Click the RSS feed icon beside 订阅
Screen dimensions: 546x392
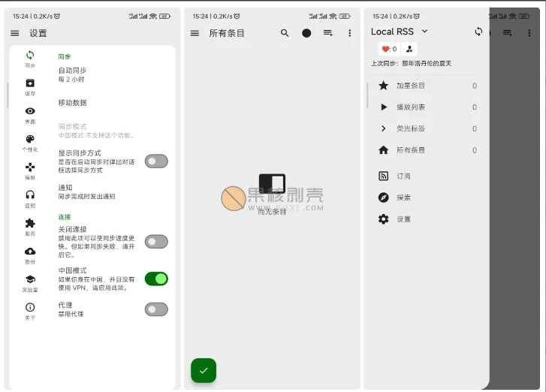pyautogui.click(x=383, y=176)
